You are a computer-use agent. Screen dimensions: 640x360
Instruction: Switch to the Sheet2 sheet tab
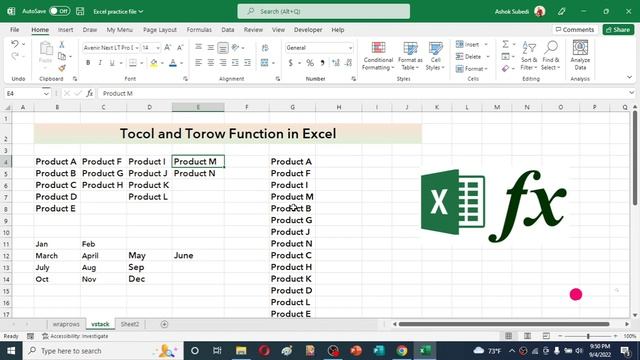[130, 324]
